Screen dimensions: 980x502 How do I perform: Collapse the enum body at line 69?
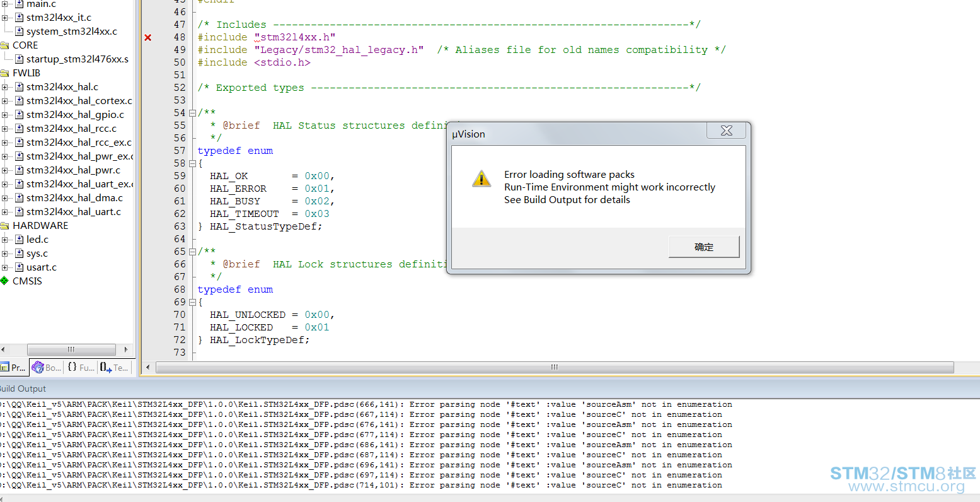tap(192, 302)
